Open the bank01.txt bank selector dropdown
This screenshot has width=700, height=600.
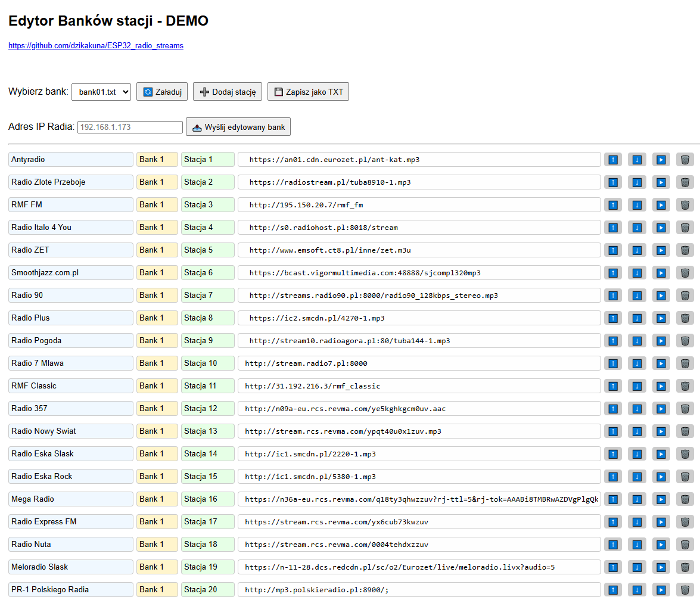[101, 92]
